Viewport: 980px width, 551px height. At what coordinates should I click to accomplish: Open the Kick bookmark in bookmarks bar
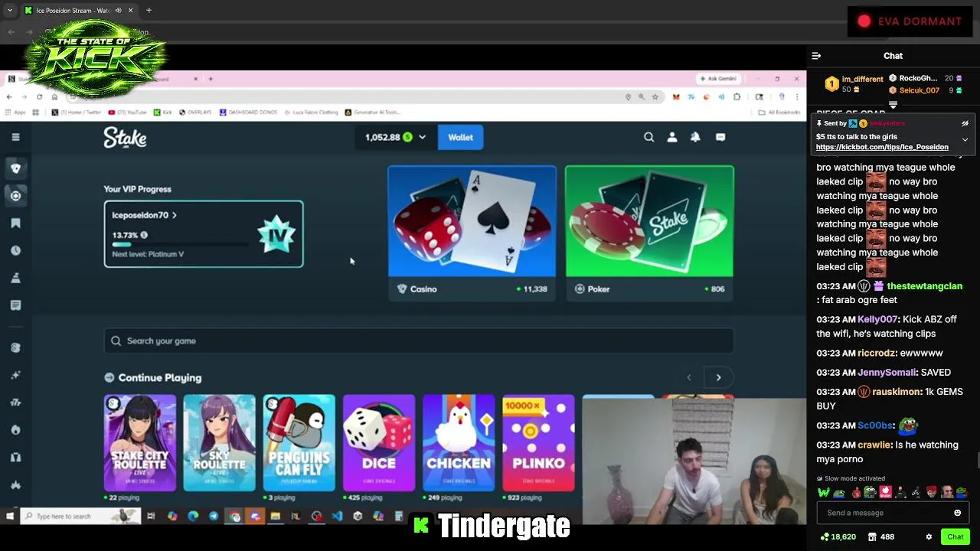tap(162, 112)
